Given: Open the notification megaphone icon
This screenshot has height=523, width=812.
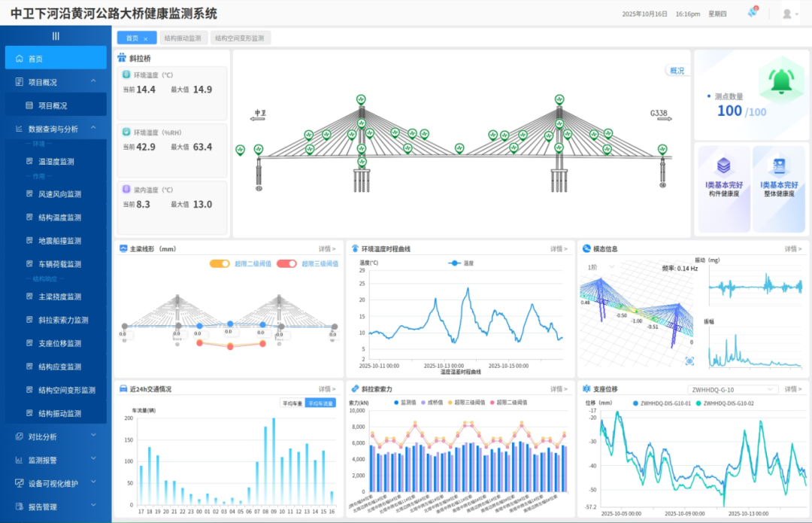Looking at the screenshot, I should point(753,13).
